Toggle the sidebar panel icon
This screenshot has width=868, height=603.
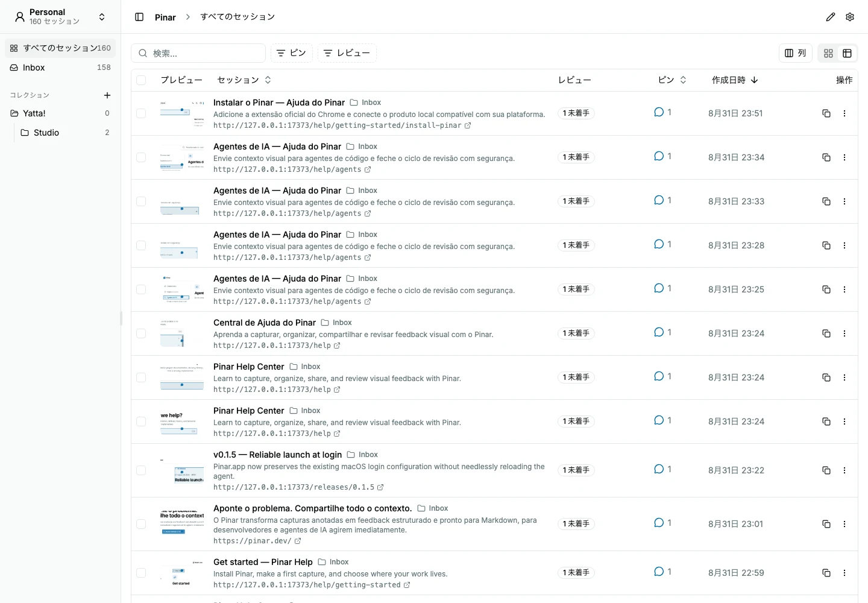[139, 17]
